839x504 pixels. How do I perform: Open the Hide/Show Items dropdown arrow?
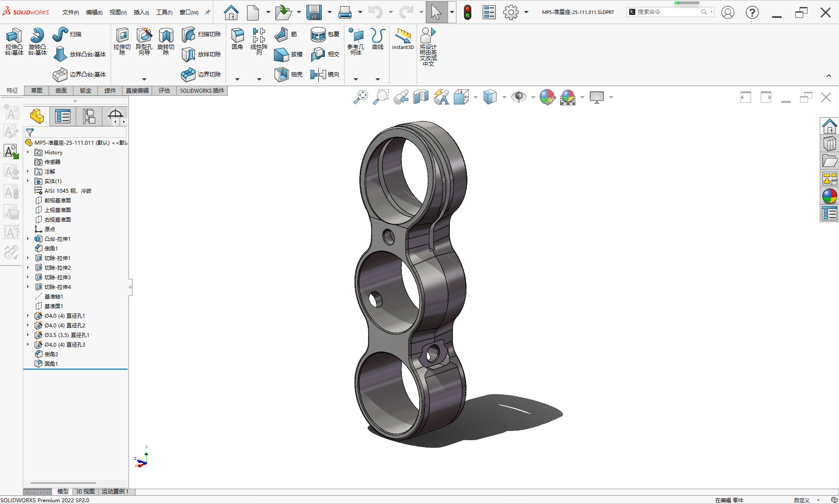[x=533, y=97]
